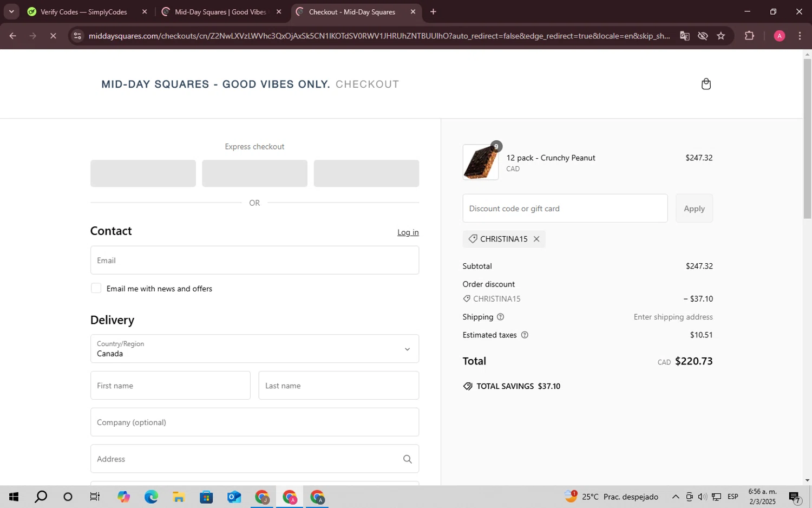Click the translate page icon
The width and height of the screenshot is (812, 508).
[685, 36]
